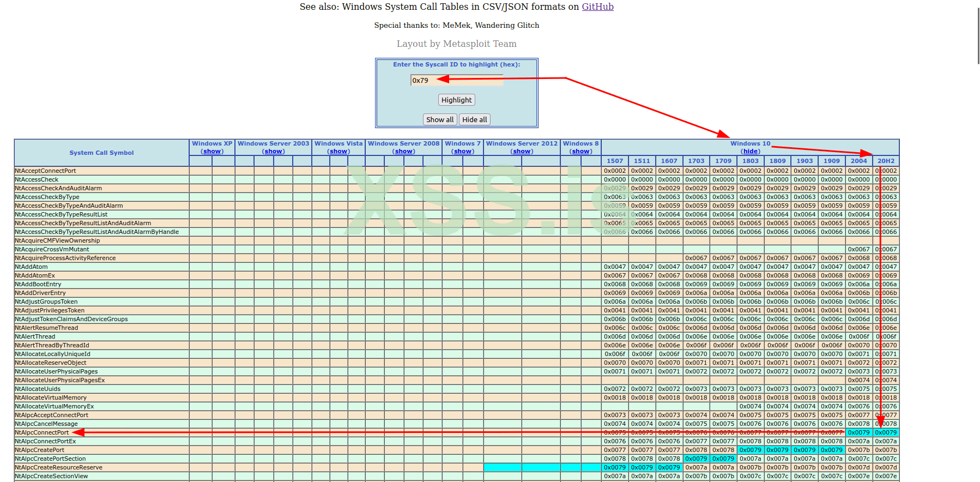The width and height of the screenshot is (980, 482).
Task: Click the NtAddDriverEntry row name
Action: [x=40, y=293]
